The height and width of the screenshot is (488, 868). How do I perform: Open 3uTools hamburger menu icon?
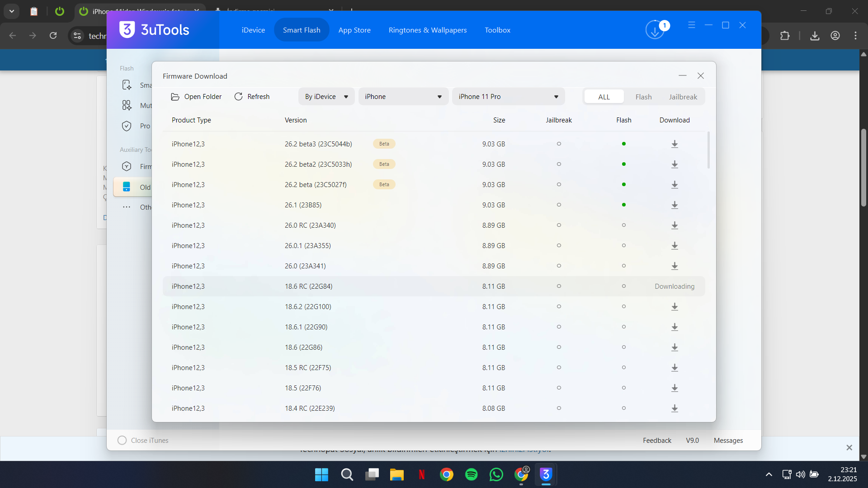pos(691,25)
